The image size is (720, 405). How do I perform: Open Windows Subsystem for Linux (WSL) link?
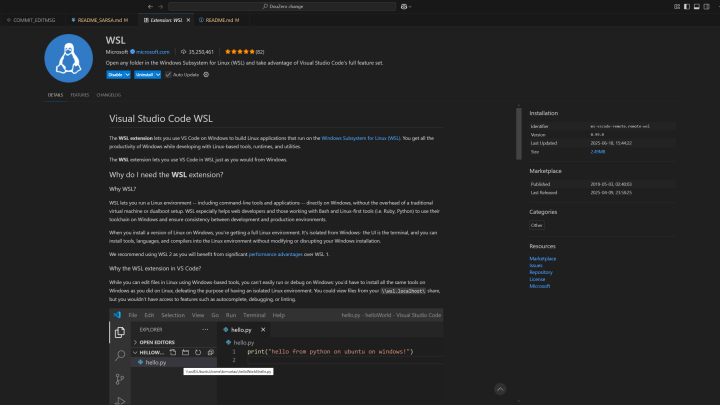pos(360,138)
